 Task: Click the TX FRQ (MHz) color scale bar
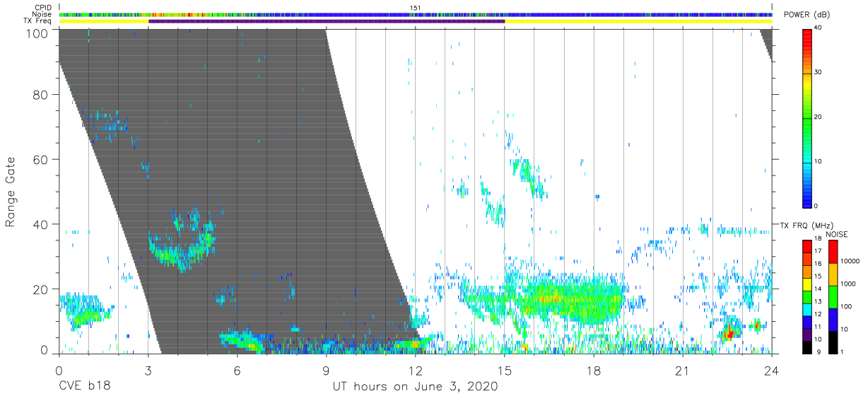pyautogui.click(x=807, y=296)
